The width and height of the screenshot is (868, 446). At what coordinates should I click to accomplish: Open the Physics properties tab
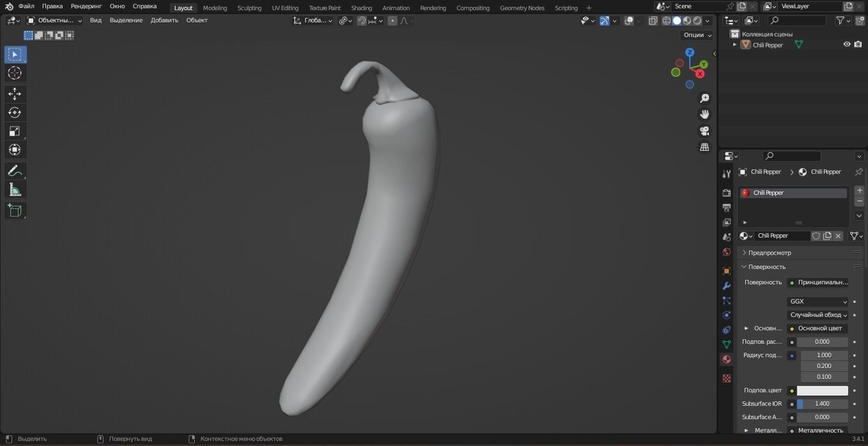[726, 315]
